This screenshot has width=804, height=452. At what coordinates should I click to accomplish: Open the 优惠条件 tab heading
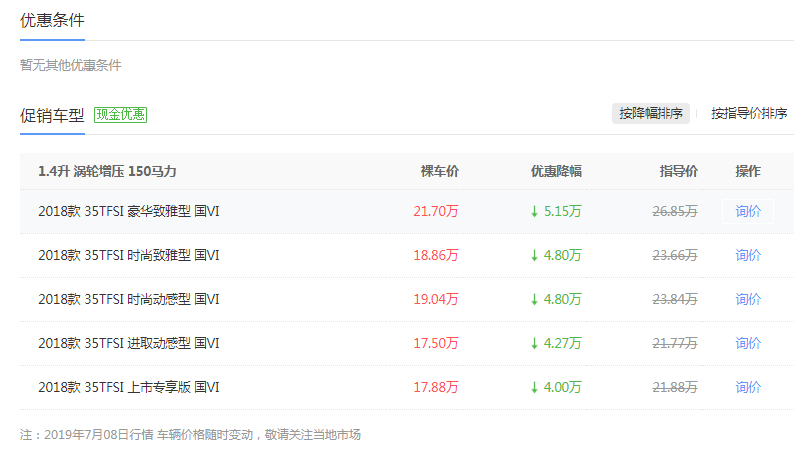point(52,20)
